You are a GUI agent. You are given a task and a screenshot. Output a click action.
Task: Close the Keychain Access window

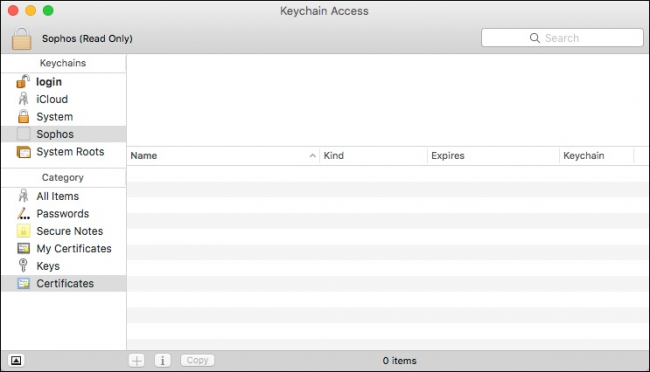pyautogui.click(x=13, y=10)
